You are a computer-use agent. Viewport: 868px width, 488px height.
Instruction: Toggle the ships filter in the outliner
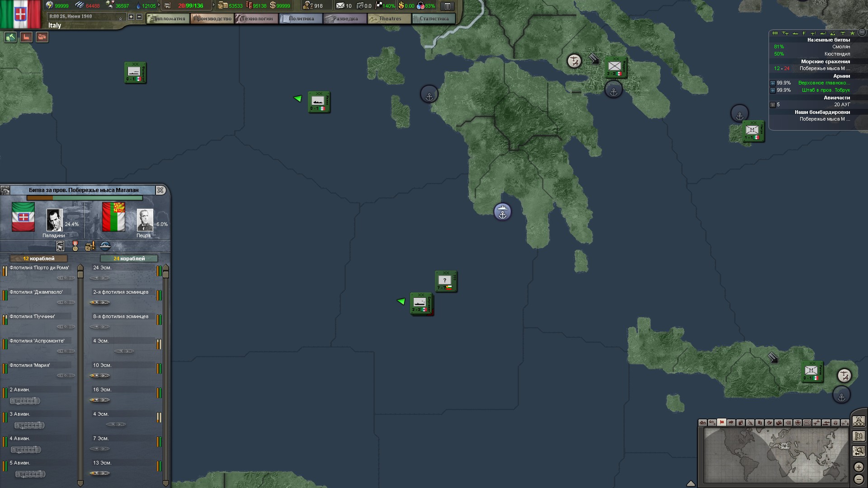(x=795, y=33)
